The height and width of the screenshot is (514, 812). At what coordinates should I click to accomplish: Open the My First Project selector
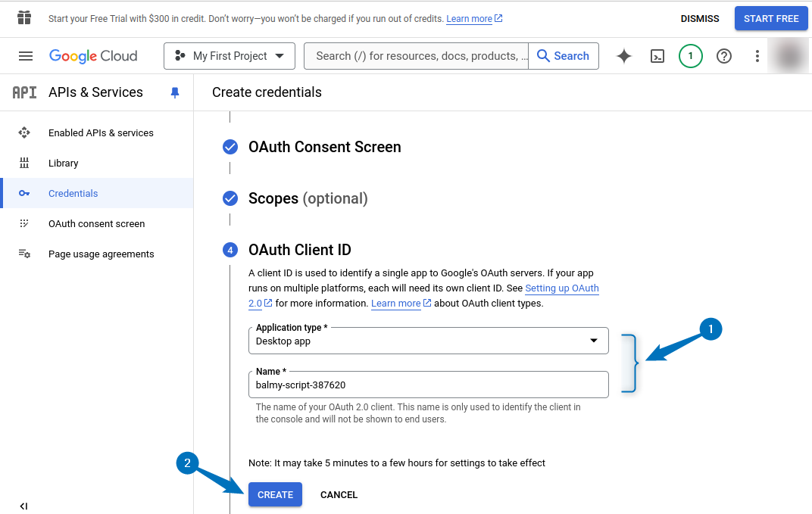pos(229,56)
